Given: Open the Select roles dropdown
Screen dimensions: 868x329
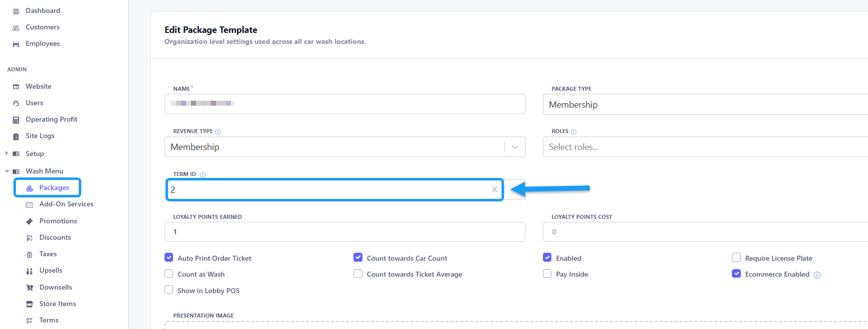Looking at the screenshot, I should pyautogui.click(x=705, y=147).
